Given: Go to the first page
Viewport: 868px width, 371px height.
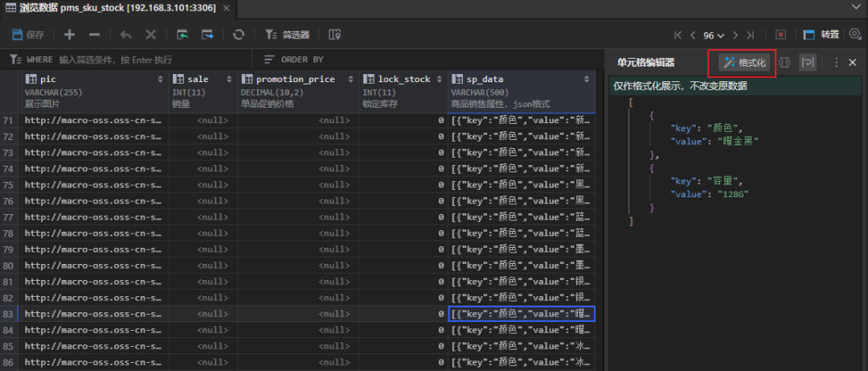Looking at the screenshot, I should coord(678,35).
